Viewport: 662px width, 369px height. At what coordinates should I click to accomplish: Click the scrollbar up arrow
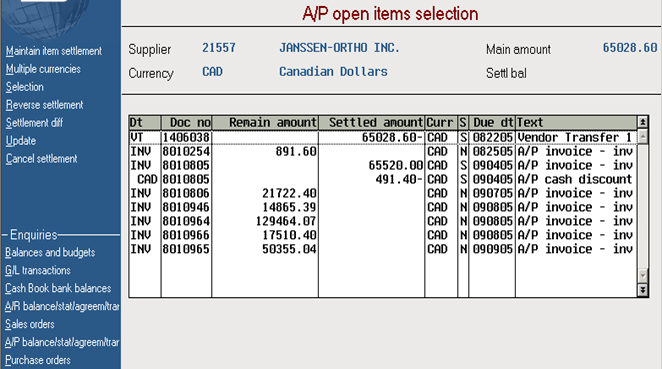tap(643, 137)
